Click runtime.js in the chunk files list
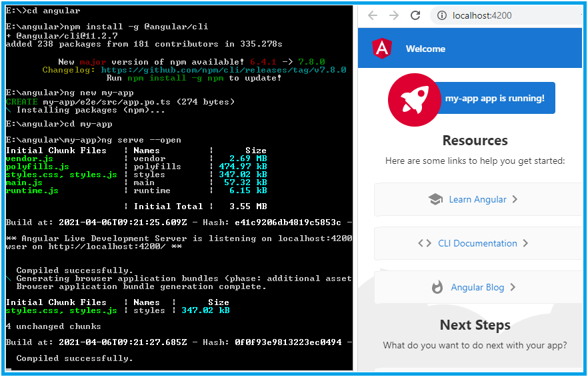This screenshot has height=377, width=588. [32, 190]
